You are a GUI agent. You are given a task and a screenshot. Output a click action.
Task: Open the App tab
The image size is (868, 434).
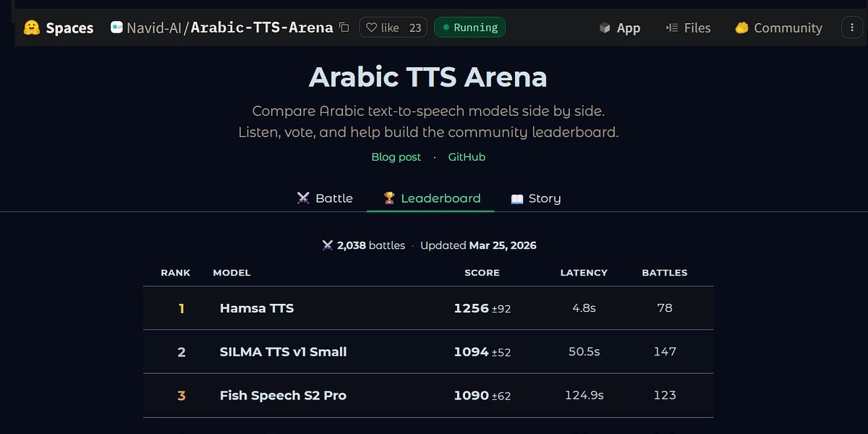coord(620,27)
